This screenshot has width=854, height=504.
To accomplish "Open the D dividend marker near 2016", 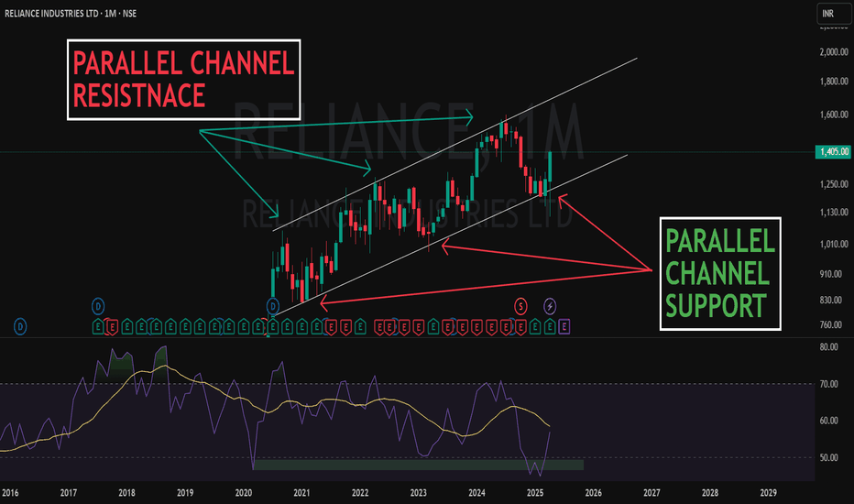I will [x=20, y=327].
